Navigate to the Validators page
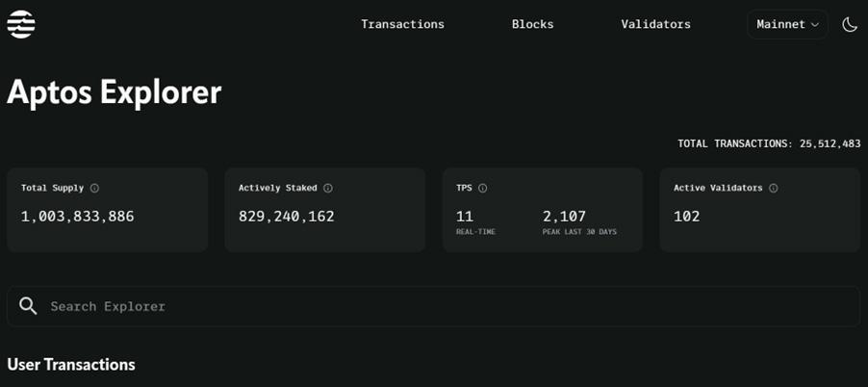The width and height of the screenshot is (868, 387). click(655, 24)
